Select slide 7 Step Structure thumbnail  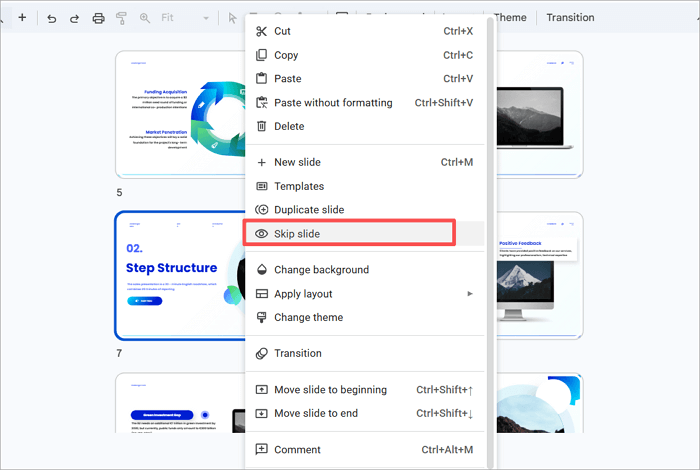[x=180, y=275]
